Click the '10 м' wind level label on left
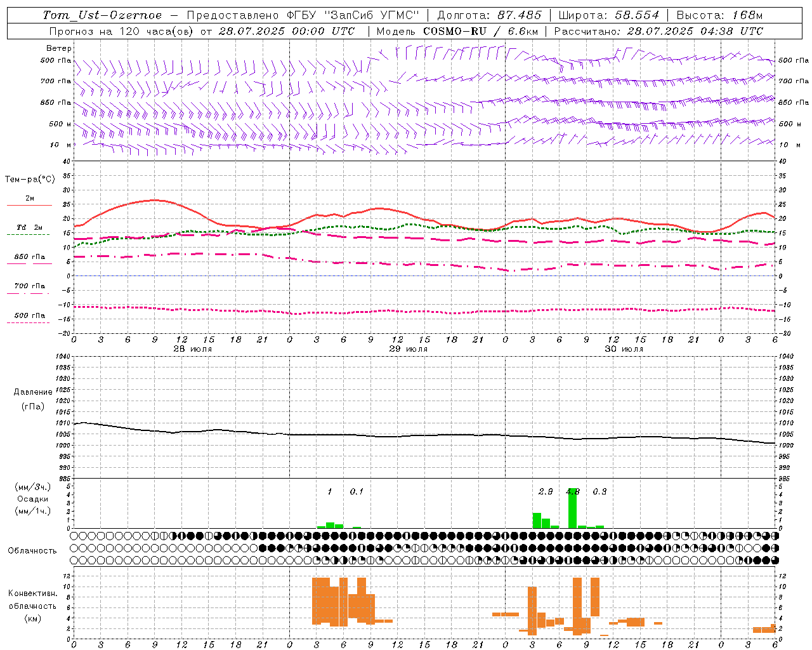 62,145
